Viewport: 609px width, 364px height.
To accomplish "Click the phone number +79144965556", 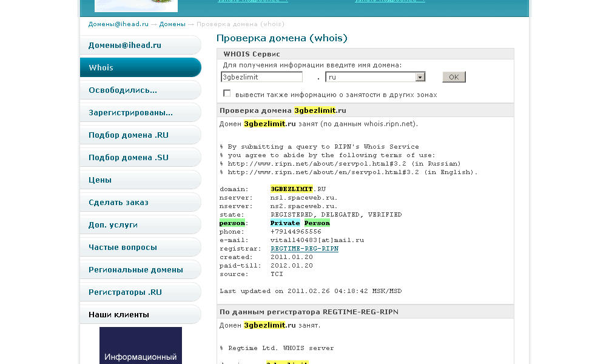I will point(296,232).
